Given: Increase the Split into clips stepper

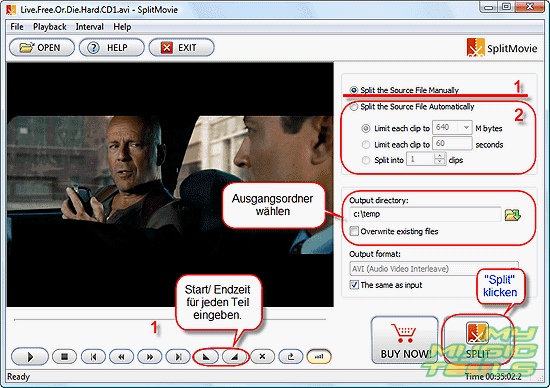Looking at the screenshot, I should 440,156.
